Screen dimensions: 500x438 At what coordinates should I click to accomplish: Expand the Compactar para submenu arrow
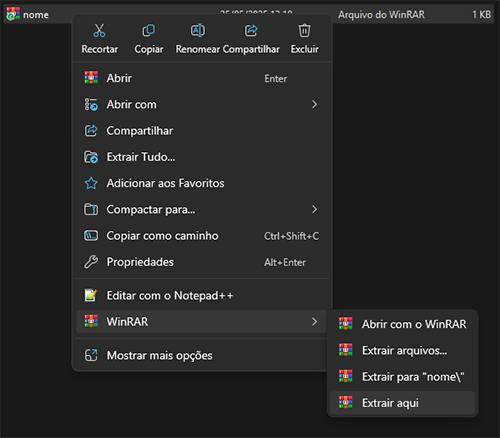[314, 209]
